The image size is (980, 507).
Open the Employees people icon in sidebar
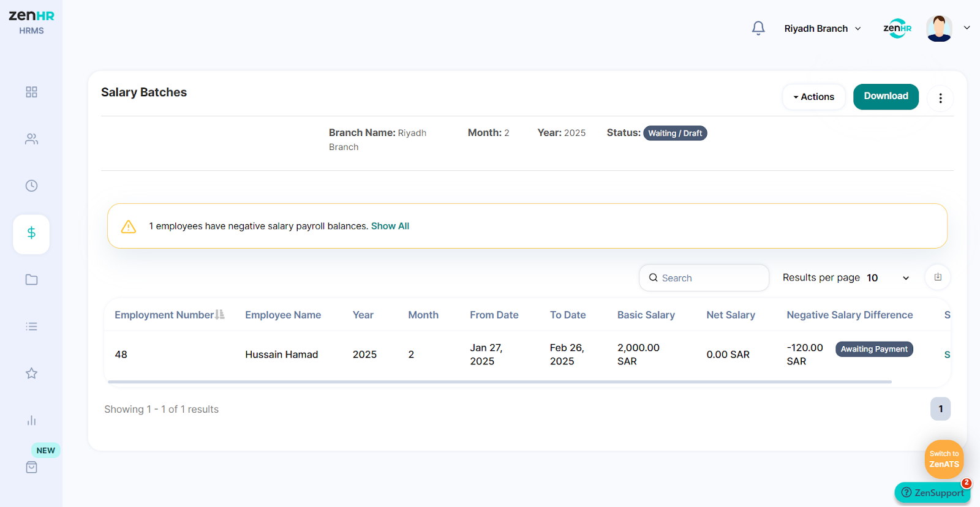[x=31, y=139]
